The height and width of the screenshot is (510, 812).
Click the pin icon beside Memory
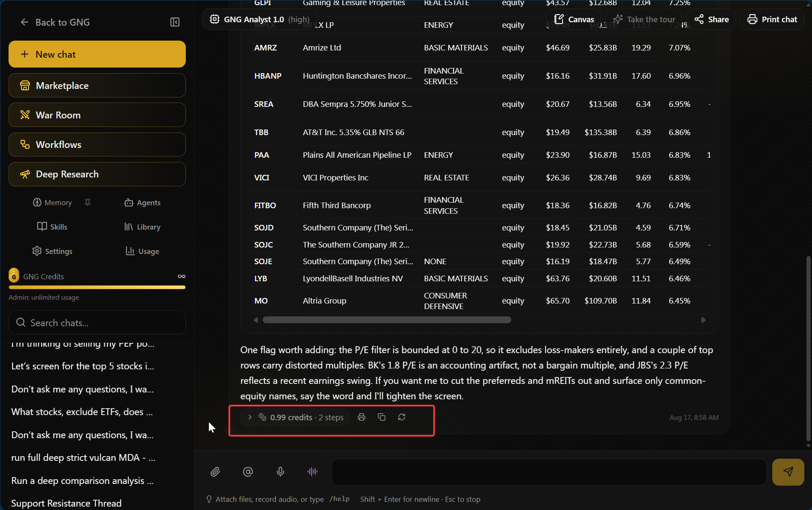(88, 203)
